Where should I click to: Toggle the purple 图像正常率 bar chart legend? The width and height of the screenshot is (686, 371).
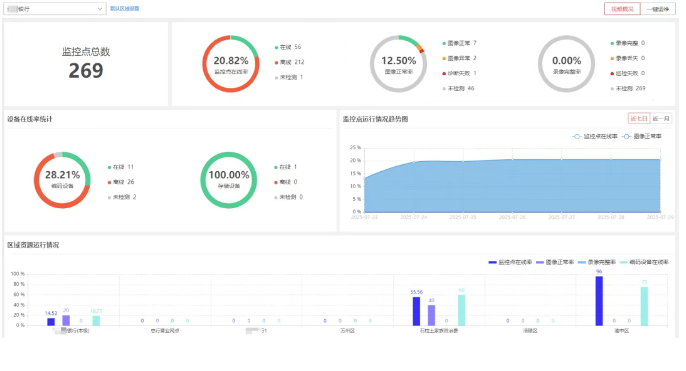555,262
